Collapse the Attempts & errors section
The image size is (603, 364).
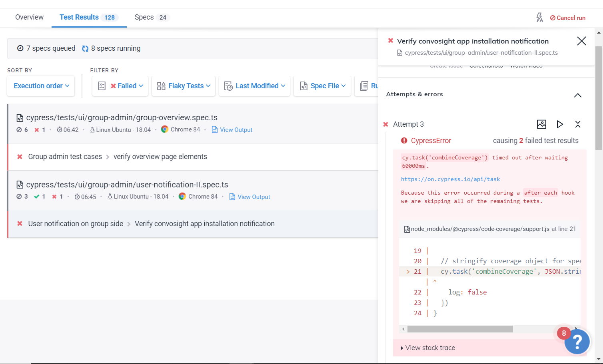coord(577,95)
